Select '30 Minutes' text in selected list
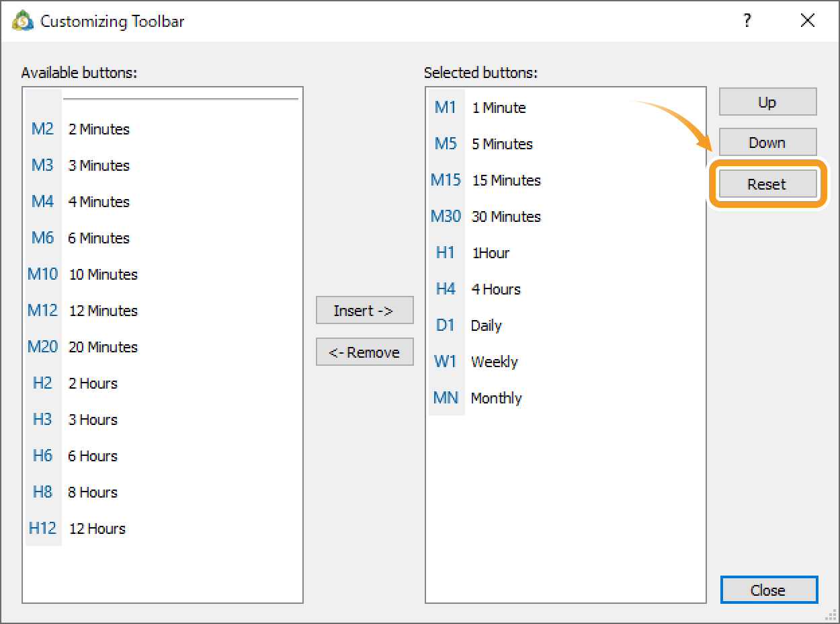Image resolution: width=840 pixels, height=624 pixels. click(x=506, y=217)
